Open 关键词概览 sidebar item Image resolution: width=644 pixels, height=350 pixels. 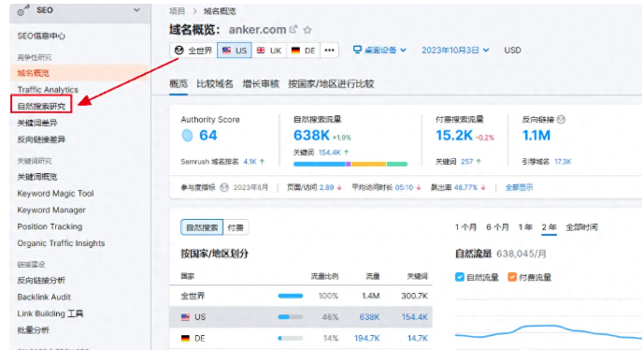point(37,177)
